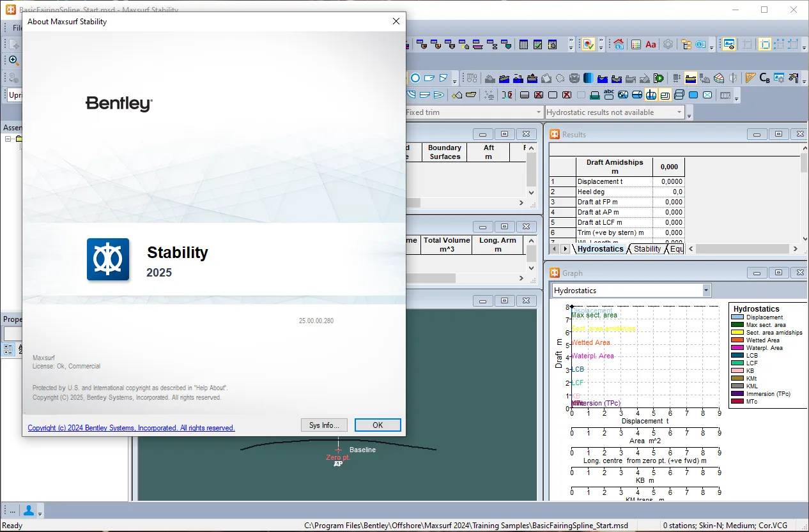This screenshot has height=532, width=809.
Task: Click the colorful fan-shaped contour icon
Action: tap(719, 79)
